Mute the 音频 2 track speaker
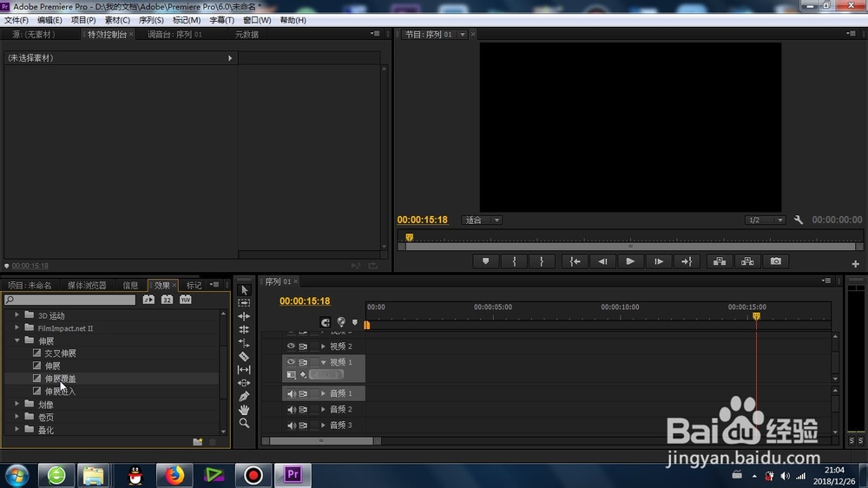This screenshot has width=868, height=488. pyautogui.click(x=291, y=409)
